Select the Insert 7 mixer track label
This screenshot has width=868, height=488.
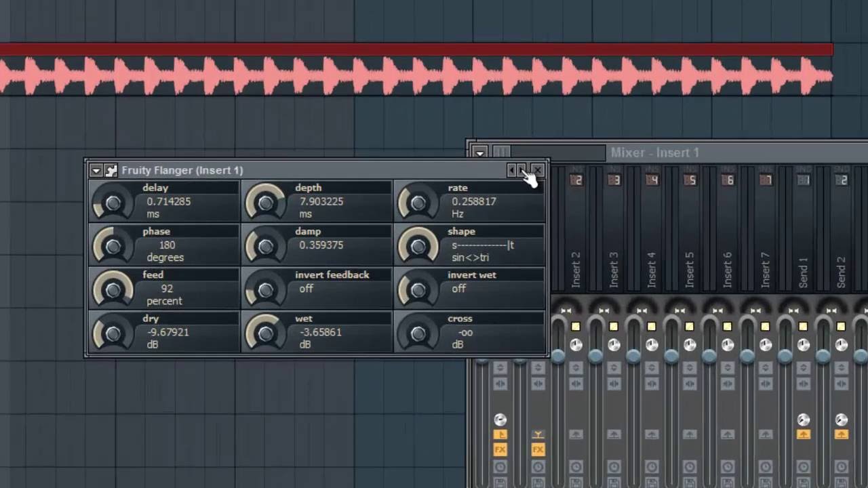pos(766,270)
